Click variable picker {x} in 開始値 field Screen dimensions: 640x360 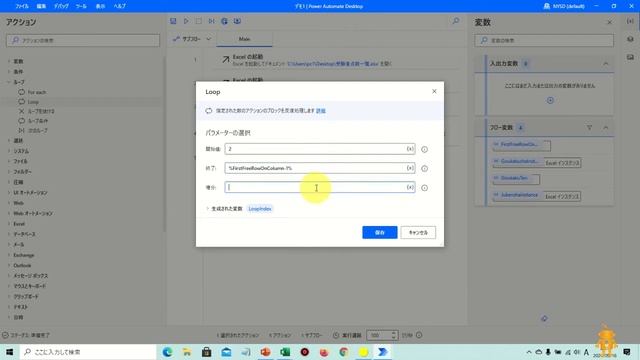[x=410, y=149]
